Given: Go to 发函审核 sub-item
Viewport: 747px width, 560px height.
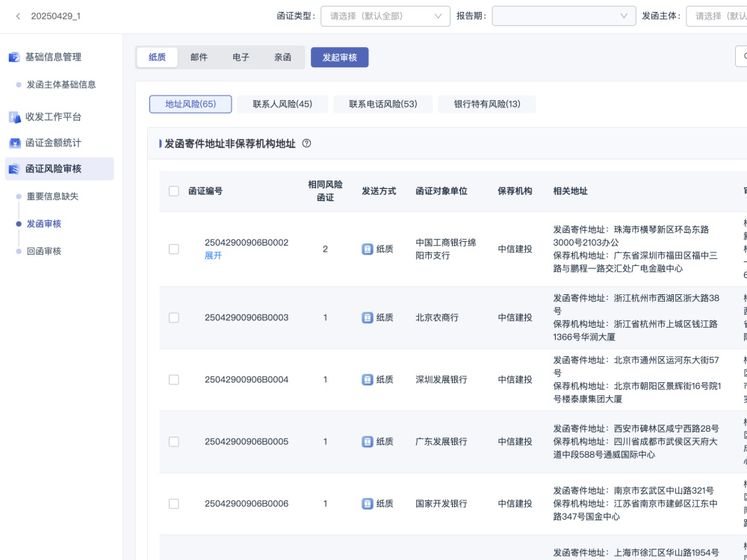Looking at the screenshot, I should point(44,224).
